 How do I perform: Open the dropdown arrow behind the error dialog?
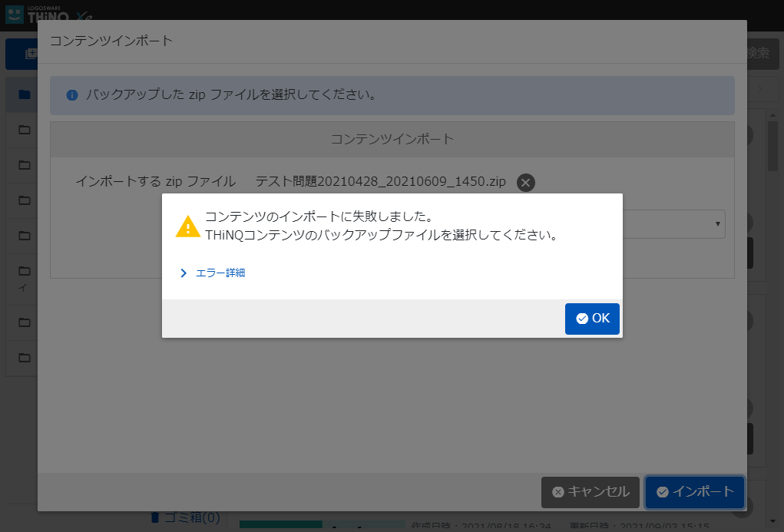point(717,223)
